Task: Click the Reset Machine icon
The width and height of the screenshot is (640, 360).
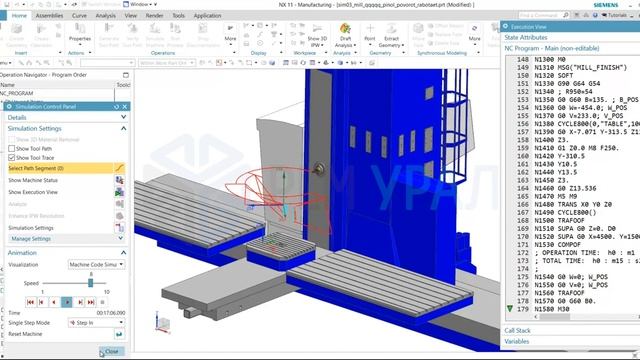Action: pyautogui.click(x=119, y=334)
